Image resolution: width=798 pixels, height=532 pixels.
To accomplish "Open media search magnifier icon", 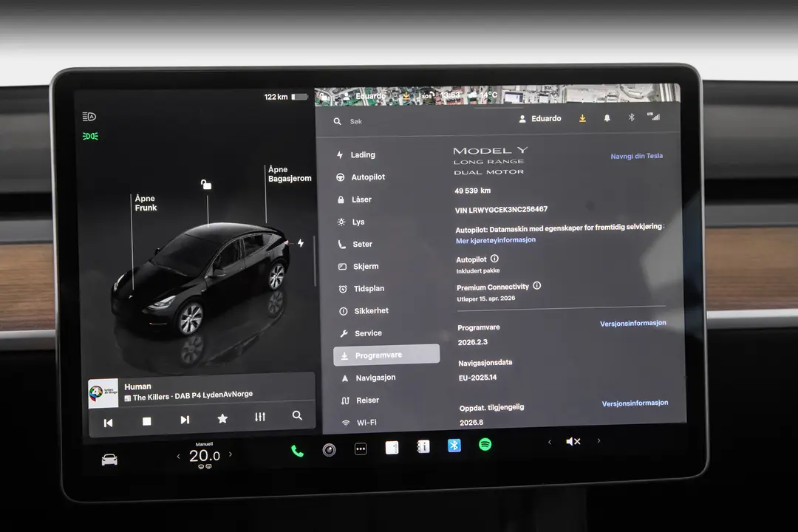I will click(297, 415).
